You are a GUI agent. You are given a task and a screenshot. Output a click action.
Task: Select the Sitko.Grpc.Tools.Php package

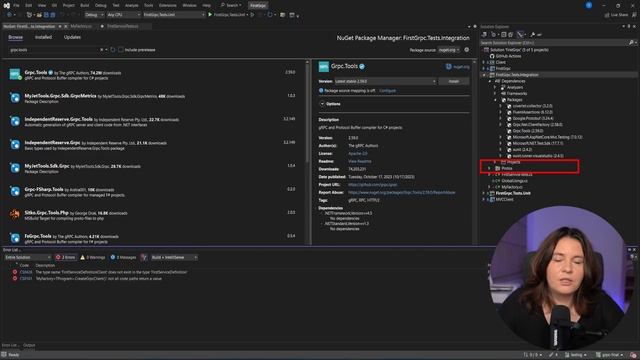tap(153, 215)
